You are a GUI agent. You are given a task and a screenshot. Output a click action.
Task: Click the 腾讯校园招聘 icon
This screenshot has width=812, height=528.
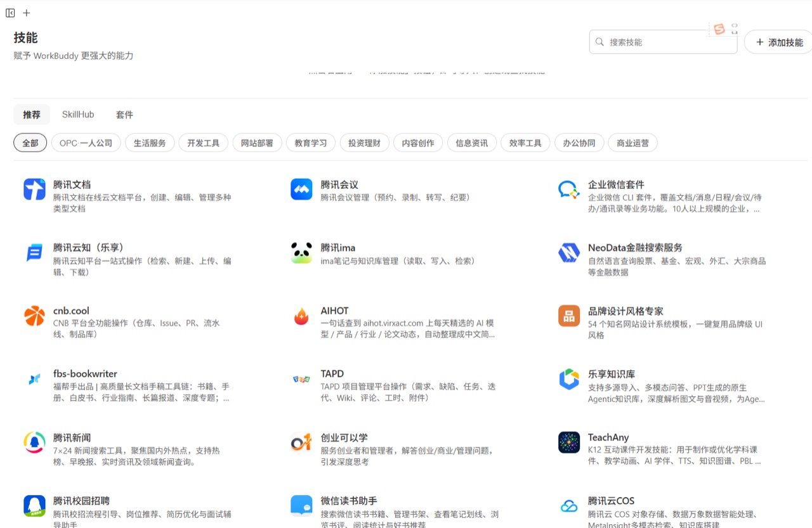point(35,506)
